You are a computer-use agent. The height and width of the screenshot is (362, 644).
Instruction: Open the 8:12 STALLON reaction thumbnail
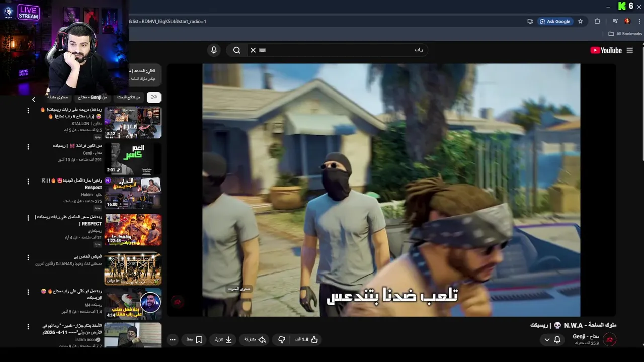pos(133,122)
